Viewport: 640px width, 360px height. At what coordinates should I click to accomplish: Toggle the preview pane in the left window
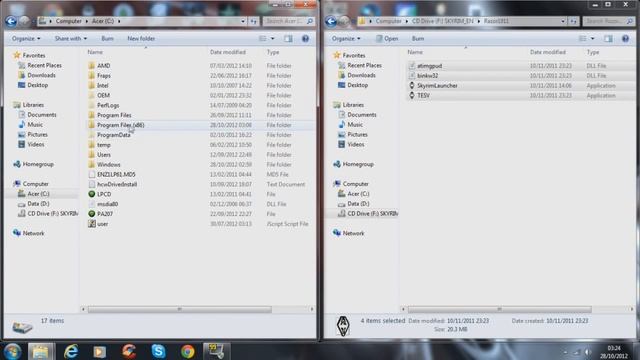[x=288, y=38]
